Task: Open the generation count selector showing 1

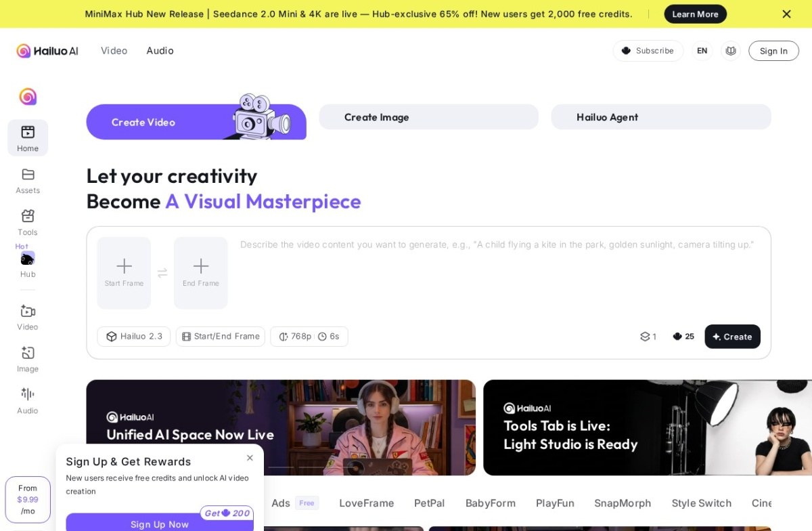Action: (x=648, y=337)
